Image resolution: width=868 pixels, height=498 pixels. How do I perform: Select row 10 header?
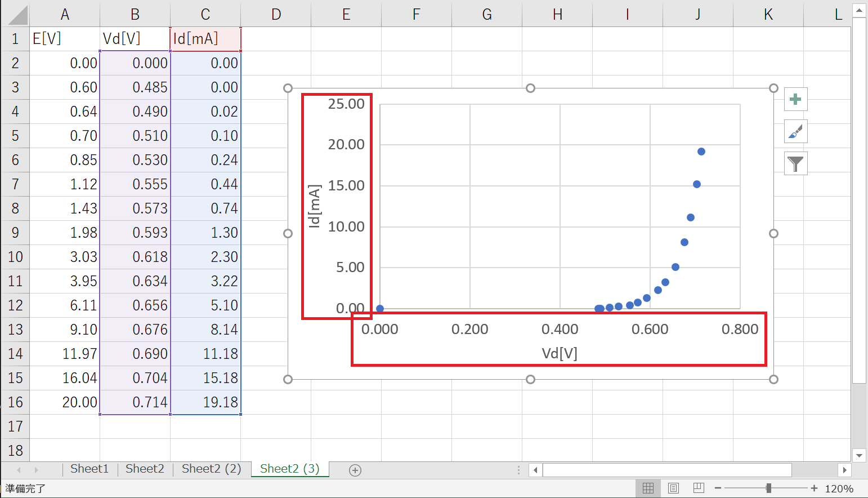click(15, 257)
